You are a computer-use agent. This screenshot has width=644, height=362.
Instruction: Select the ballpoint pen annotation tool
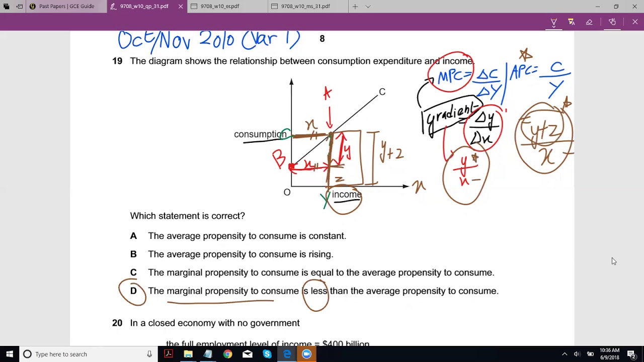[553, 22]
